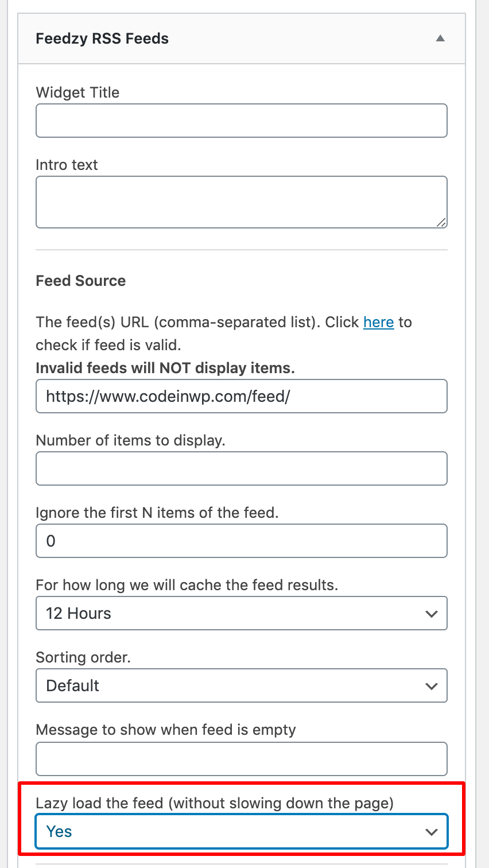Collapse the Feedzy RSS Feeds panel triangle
This screenshot has width=489, height=868.
(x=440, y=38)
